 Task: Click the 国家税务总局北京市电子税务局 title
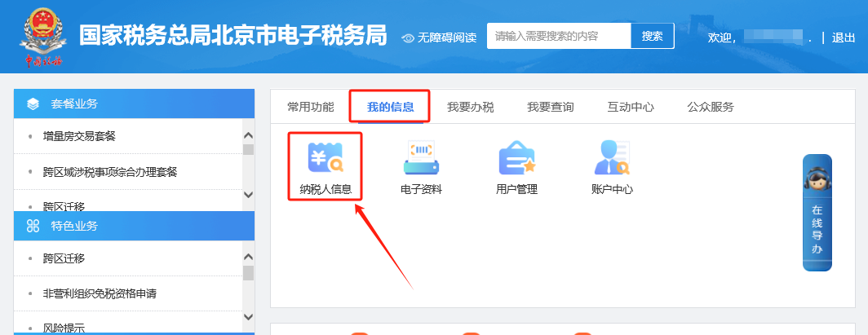click(x=232, y=35)
